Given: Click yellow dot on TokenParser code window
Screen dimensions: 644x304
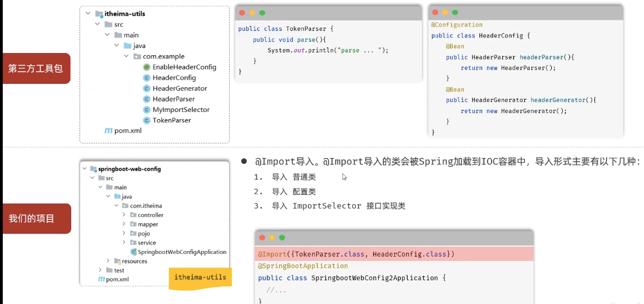Looking at the screenshot, I should 252,13.
